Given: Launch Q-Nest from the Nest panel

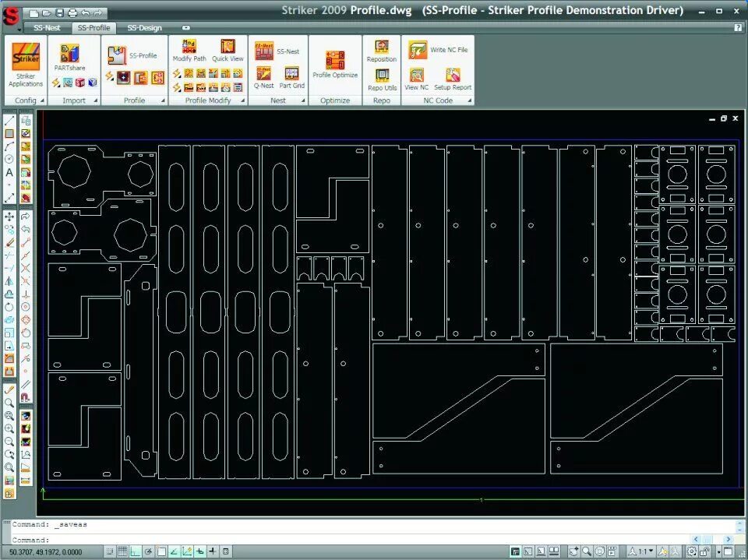Looking at the screenshot, I should point(264,78).
